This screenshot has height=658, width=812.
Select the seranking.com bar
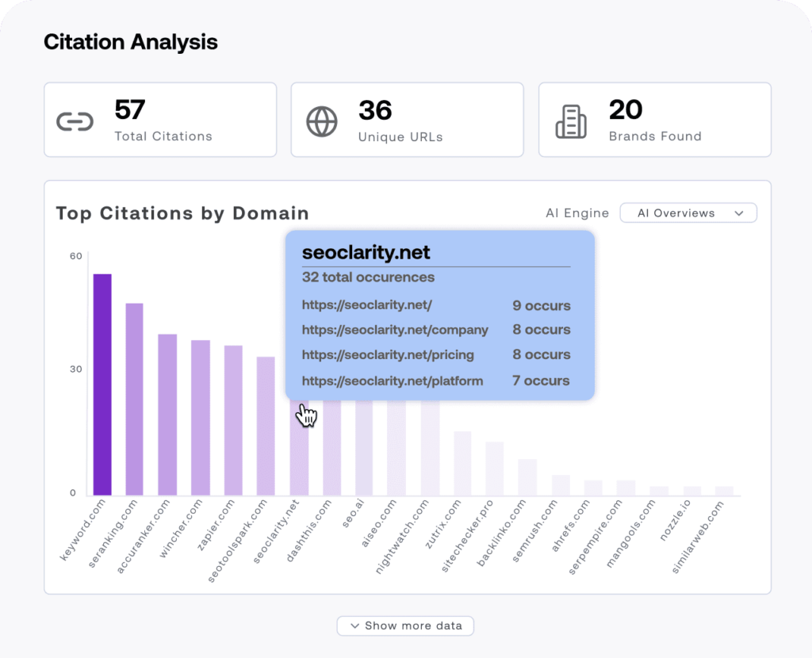click(x=135, y=399)
